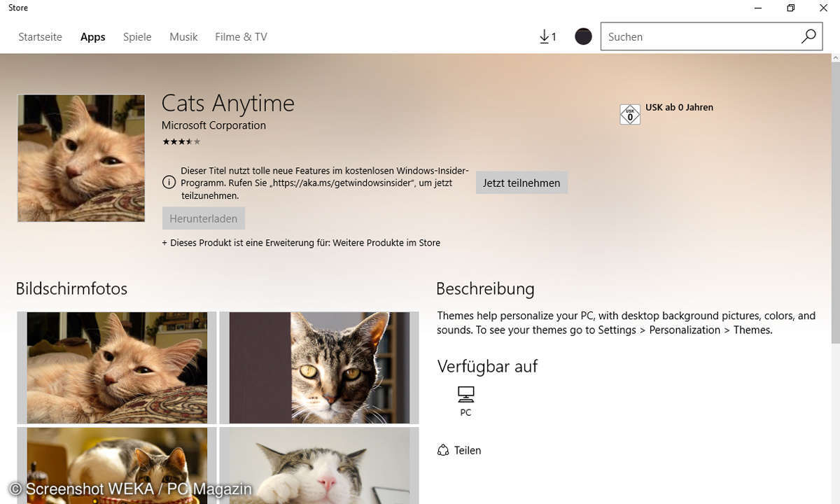Open the sleeping white-gray cat screenshot

tap(319, 465)
